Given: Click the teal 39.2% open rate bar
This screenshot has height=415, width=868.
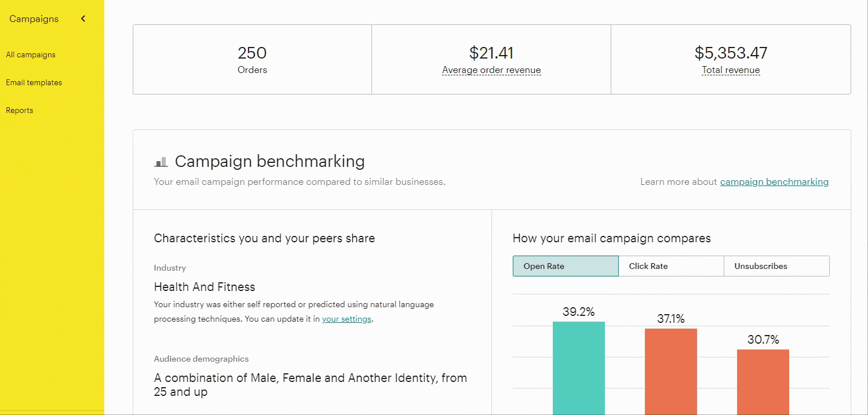Looking at the screenshot, I should [579, 368].
